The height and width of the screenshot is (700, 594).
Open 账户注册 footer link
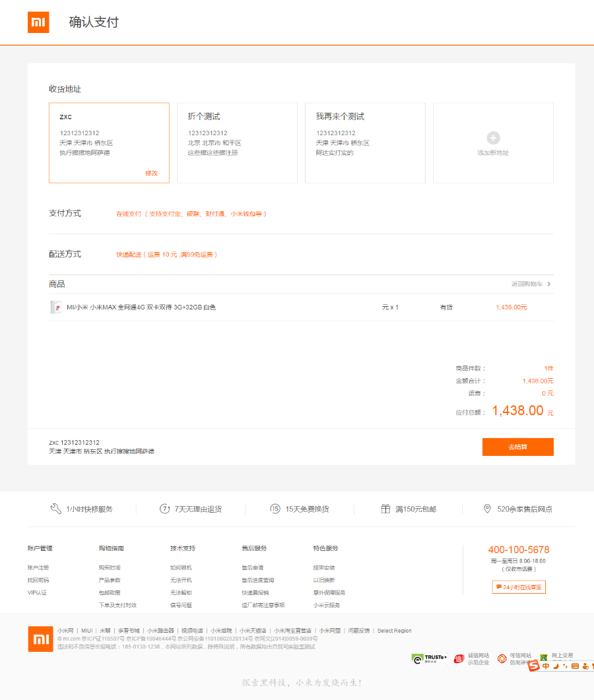pos(38,568)
